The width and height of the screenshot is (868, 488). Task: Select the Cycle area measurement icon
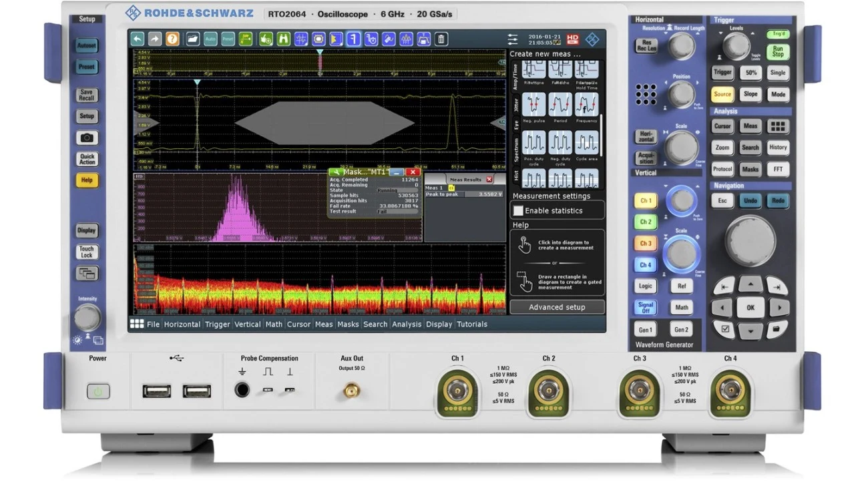(586, 142)
